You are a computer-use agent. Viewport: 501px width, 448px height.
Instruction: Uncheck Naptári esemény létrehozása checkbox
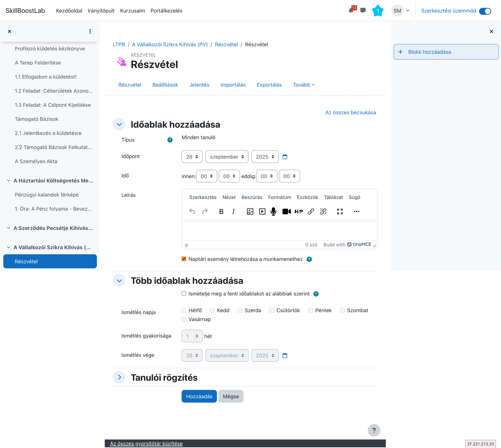184,259
